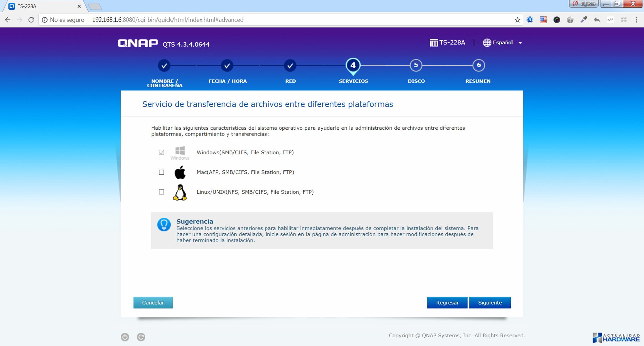Screen dimensions: 644x346
Task: Click the lightbulb Sugerencia icon
Action: click(x=164, y=225)
